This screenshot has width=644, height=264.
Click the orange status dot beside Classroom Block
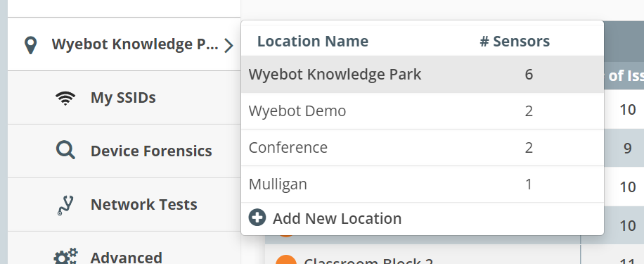[286, 260]
